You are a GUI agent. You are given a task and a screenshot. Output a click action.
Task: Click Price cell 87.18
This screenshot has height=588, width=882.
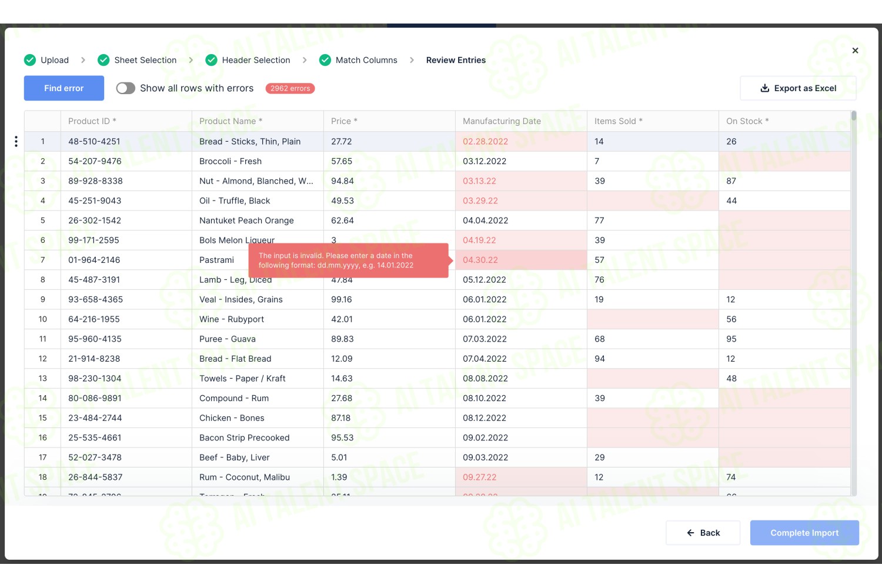pyautogui.click(x=389, y=418)
